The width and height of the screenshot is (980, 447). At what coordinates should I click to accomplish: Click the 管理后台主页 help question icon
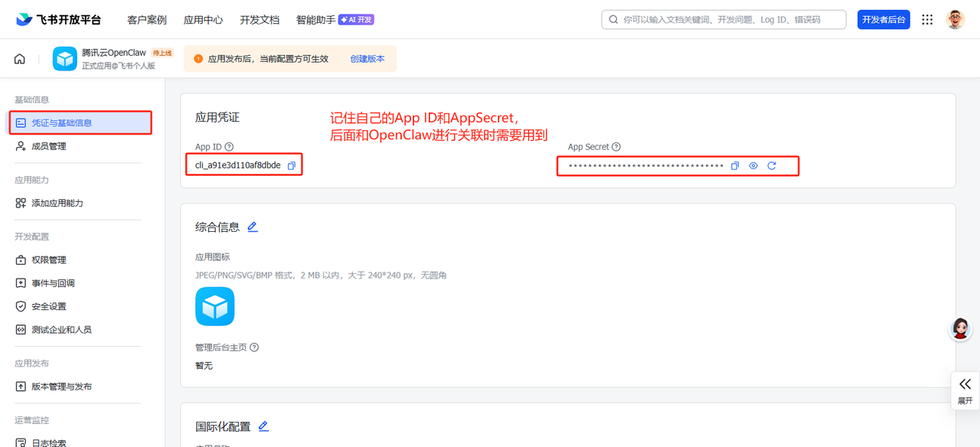coord(254,347)
